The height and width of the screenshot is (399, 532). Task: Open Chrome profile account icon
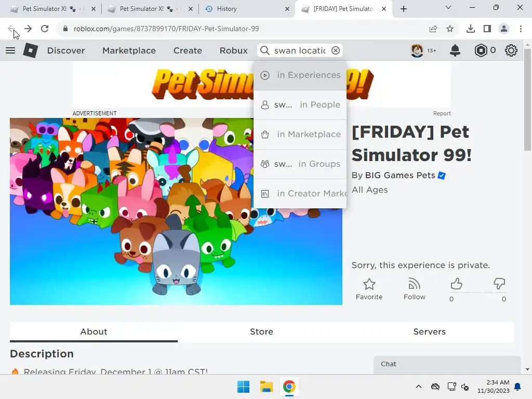(504, 29)
